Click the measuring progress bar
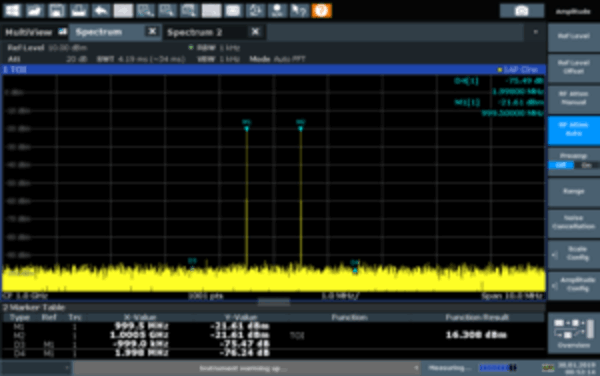Viewport: 600px width, 376px height. [497, 368]
